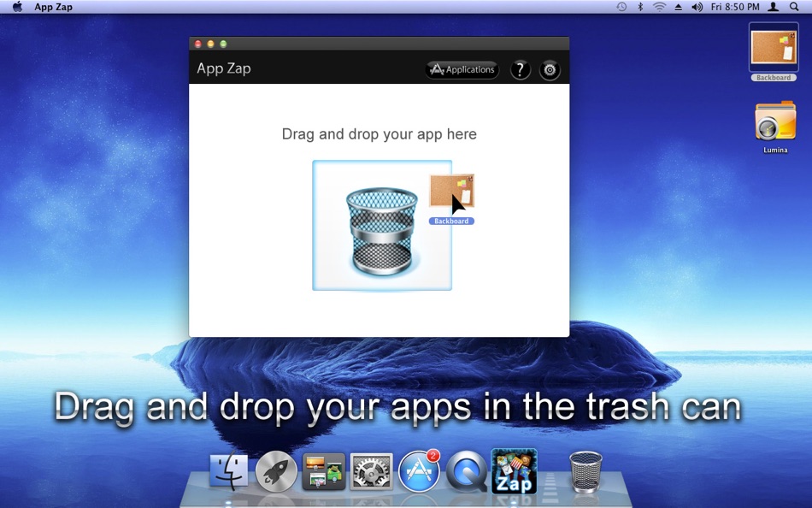
Task: Open Launchpad rocket in the Dock
Action: 276,471
